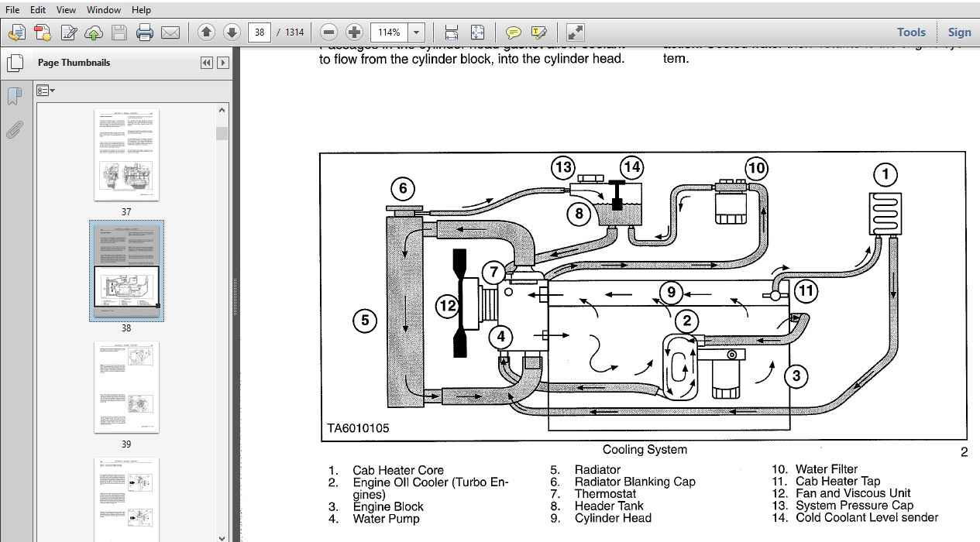Open the Bookmarks panel in the sidebar

(14, 97)
